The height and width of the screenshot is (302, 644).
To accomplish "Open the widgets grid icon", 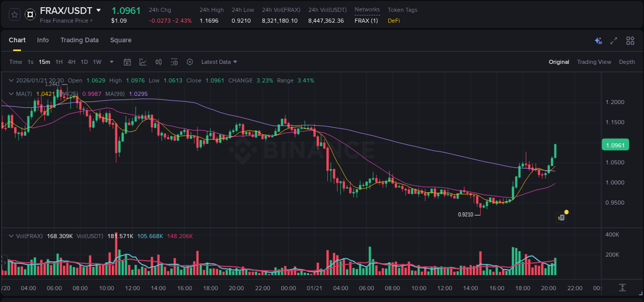I will tap(630, 40).
